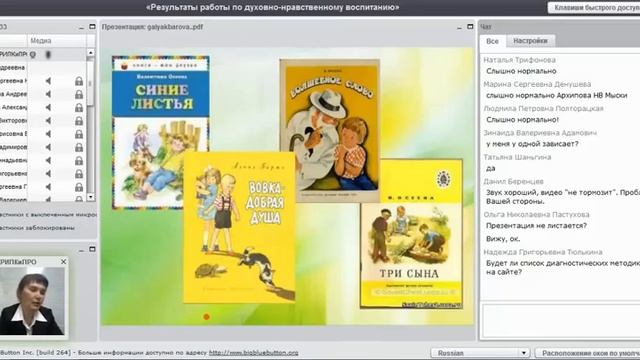640x360 pixels.
Task: Click the presenter webcam video thumbnail
Action: coord(32,301)
